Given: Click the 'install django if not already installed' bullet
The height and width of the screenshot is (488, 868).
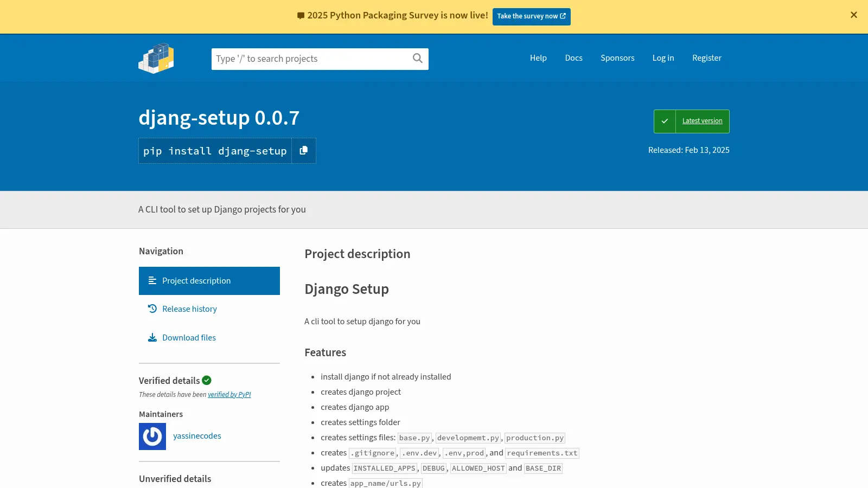Looking at the screenshot, I should coord(386,377).
